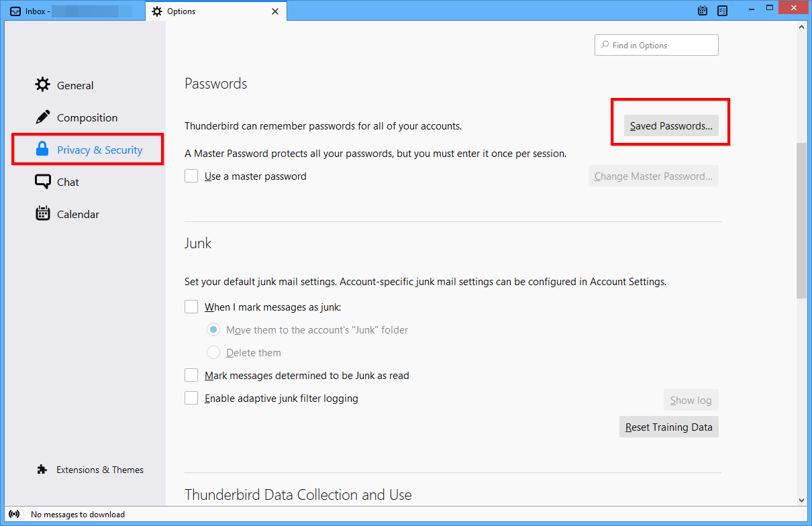The height and width of the screenshot is (526, 812).
Task: Click the Passwords section heading
Action: [216, 83]
